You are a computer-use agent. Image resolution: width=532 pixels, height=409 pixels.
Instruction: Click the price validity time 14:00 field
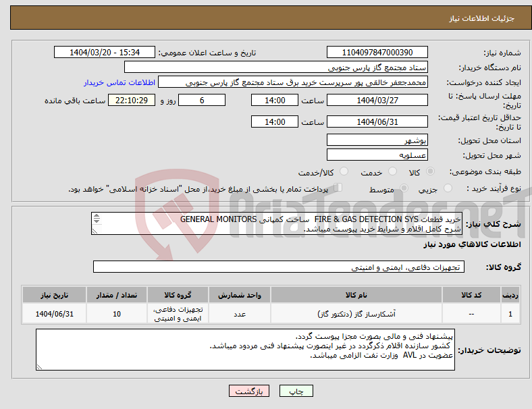(x=275, y=121)
